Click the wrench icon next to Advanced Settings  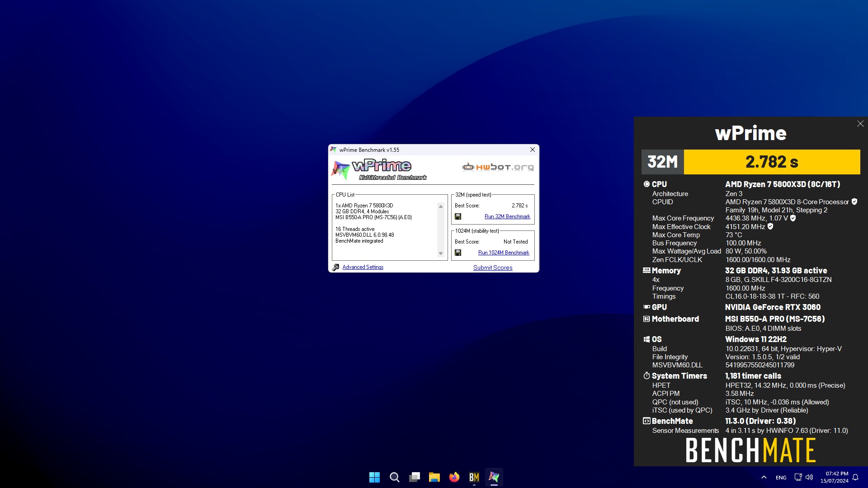point(335,267)
